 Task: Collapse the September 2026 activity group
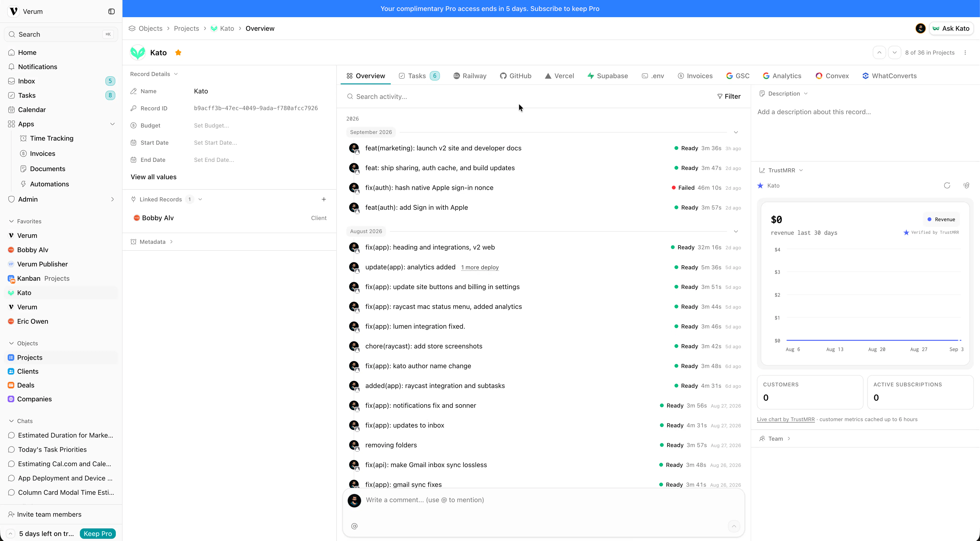(736, 132)
